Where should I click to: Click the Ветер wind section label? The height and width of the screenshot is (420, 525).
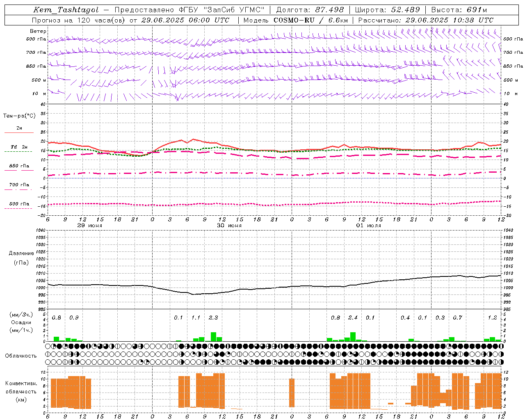pos(38,31)
